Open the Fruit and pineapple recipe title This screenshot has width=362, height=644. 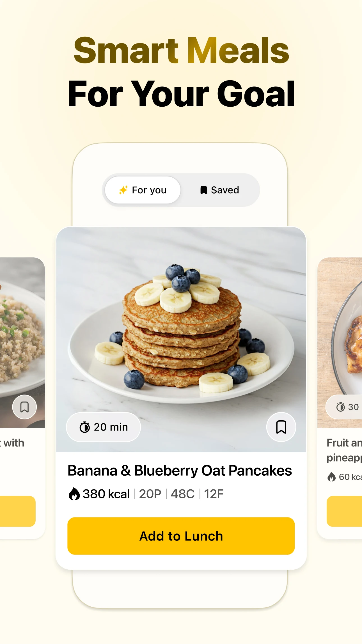click(x=344, y=450)
